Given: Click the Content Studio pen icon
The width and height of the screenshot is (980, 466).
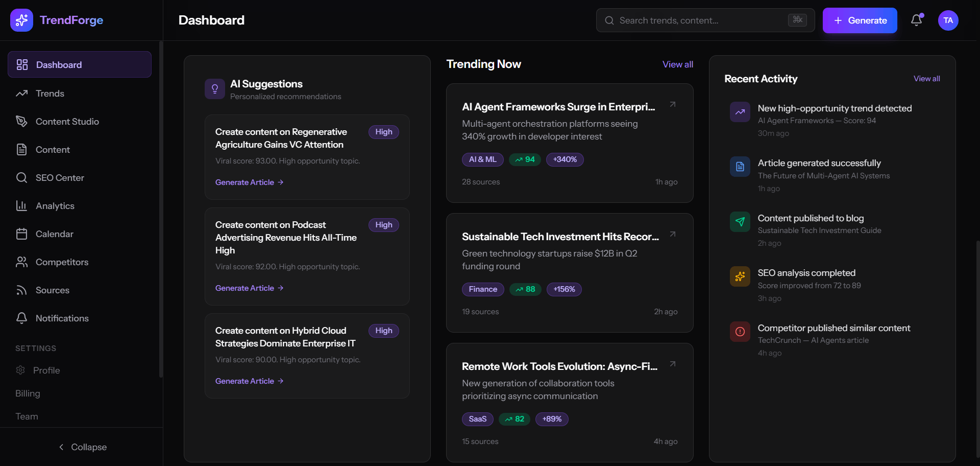Looking at the screenshot, I should pyautogui.click(x=21, y=121).
